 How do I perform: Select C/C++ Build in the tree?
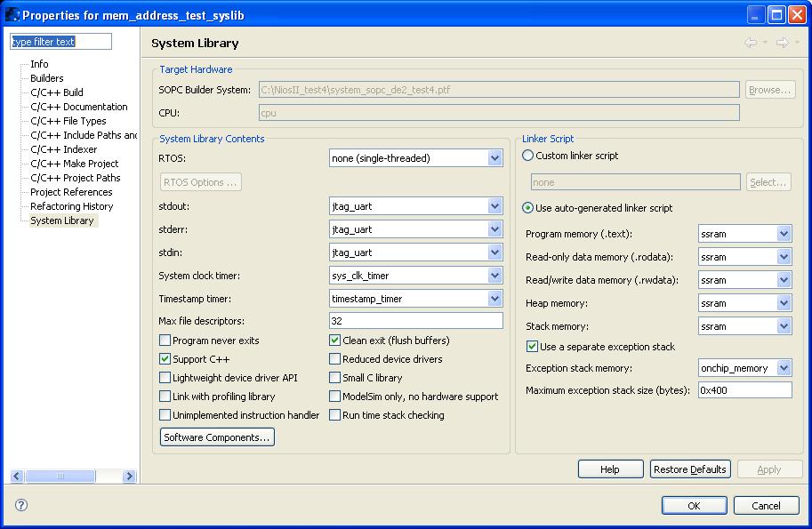pyautogui.click(x=57, y=92)
